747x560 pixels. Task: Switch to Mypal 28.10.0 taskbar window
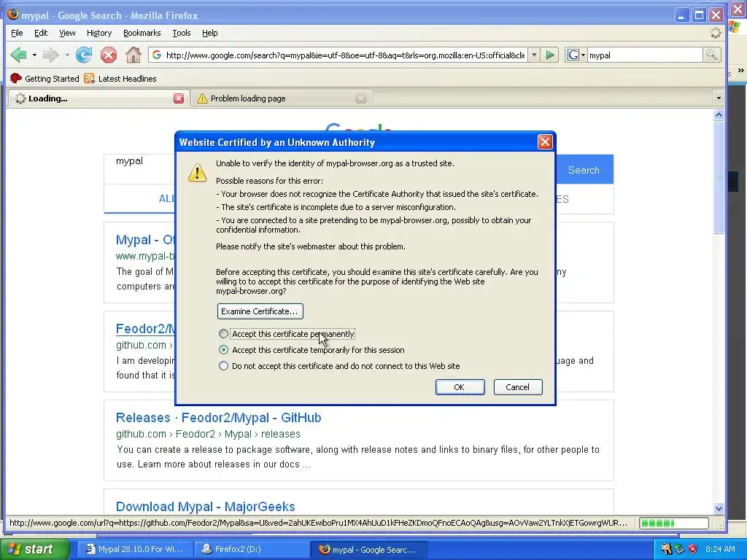coord(135,549)
